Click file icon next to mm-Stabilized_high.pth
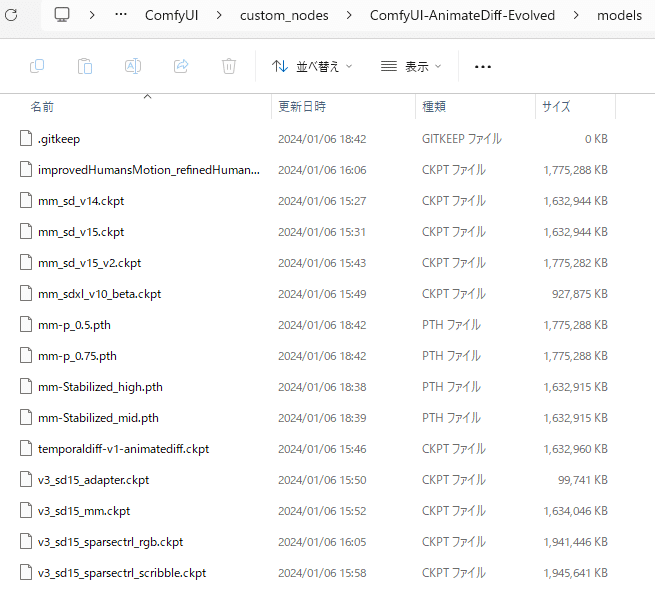The height and width of the screenshot is (593, 655). [x=26, y=386]
